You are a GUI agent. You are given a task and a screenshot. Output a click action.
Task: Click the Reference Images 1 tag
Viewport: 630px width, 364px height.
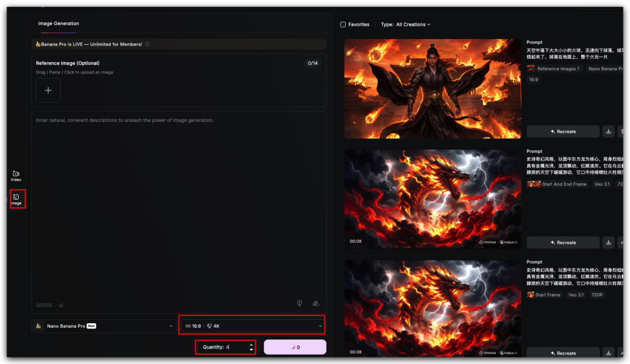coord(555,69)
